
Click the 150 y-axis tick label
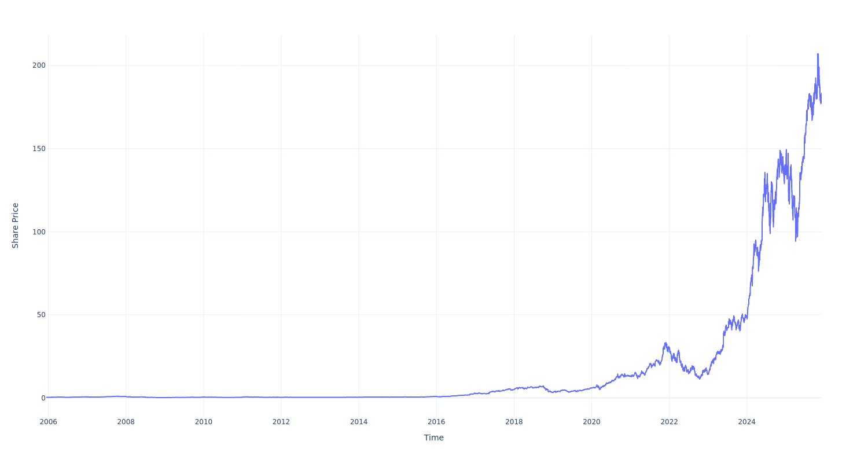click(39, 149)
